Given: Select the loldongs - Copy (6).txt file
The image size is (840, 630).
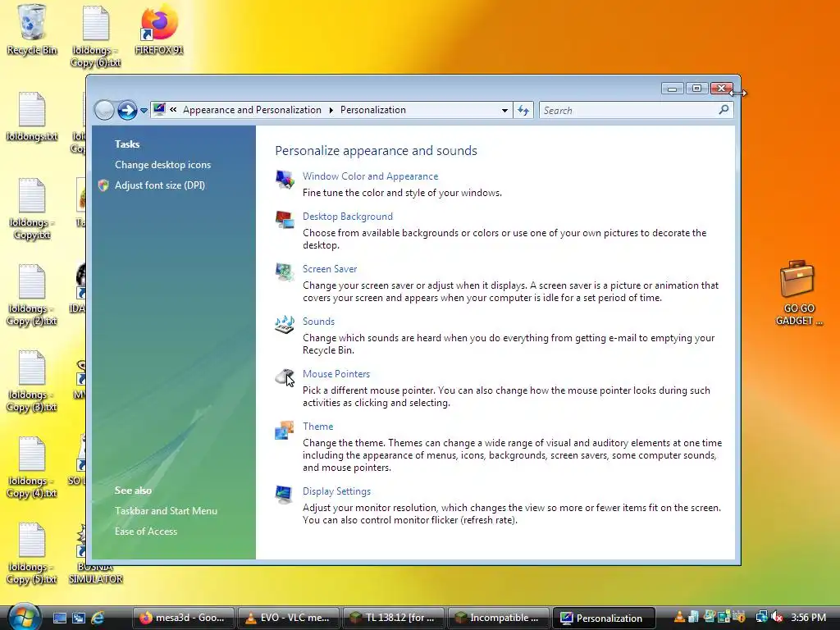Looking at the screenshot, I should [x=95, y=36].
